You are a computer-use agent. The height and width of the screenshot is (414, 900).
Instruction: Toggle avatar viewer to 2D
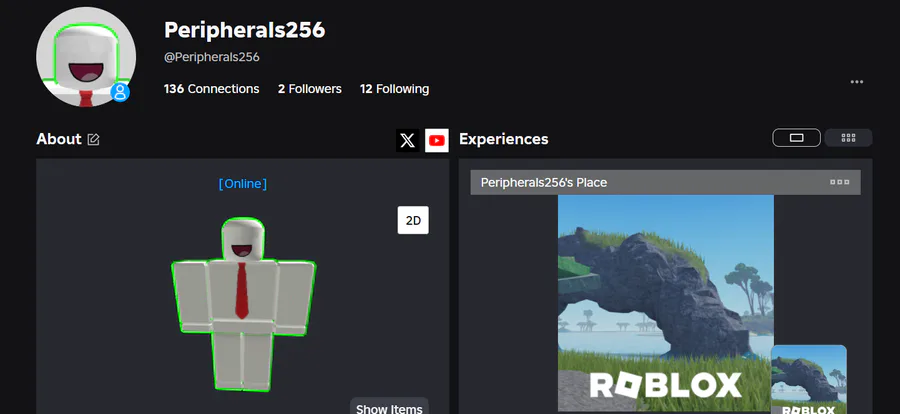pos(413,220)
